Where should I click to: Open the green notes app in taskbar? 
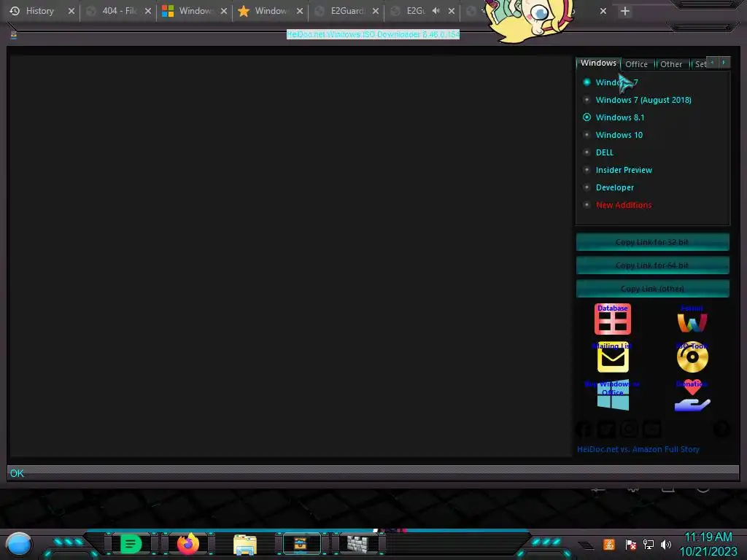pos(131,544)
